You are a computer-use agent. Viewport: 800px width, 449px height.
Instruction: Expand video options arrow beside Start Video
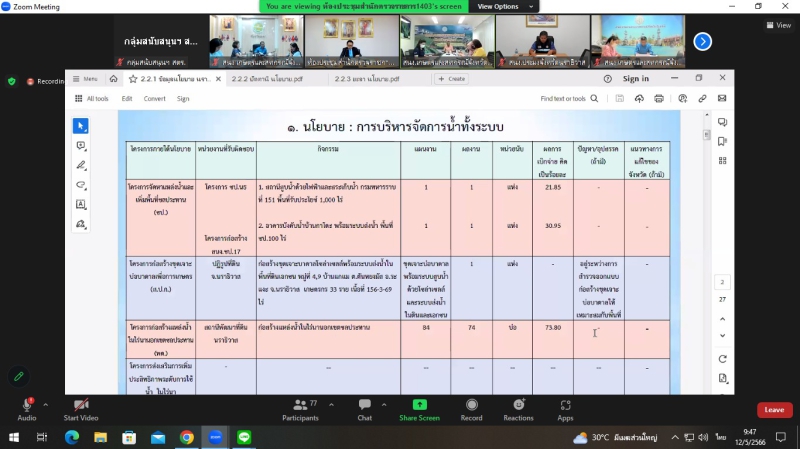pos(106,403)
